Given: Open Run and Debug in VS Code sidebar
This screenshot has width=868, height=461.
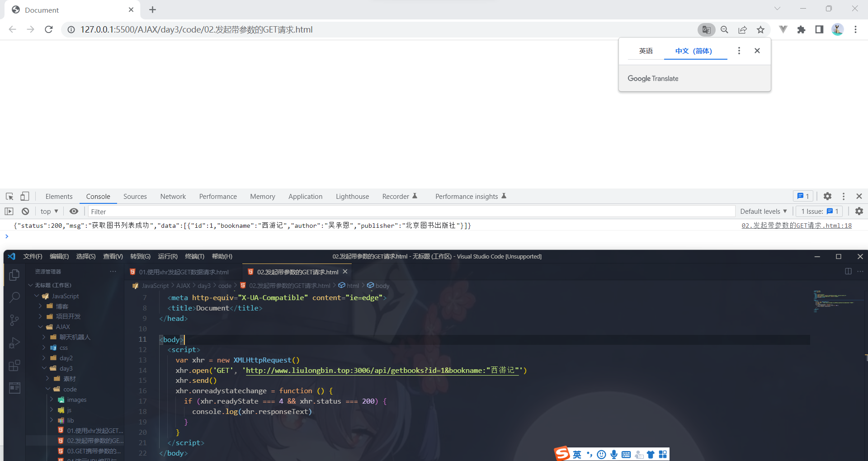Looking at the screenshot, I should click(14, 343).
